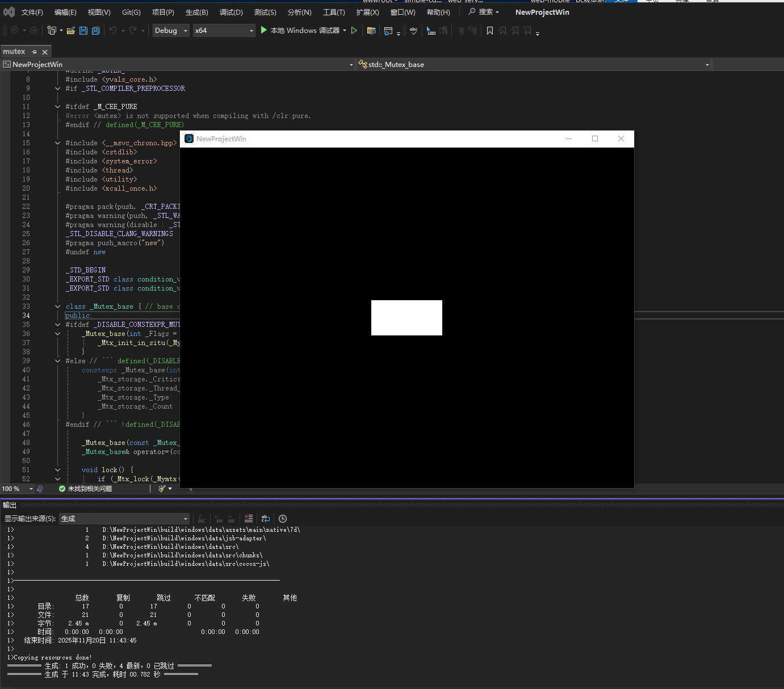The width and height of the screenshot is (784, 689).
Task: Collapse the #else block at line 39
Action: (57, 361)
